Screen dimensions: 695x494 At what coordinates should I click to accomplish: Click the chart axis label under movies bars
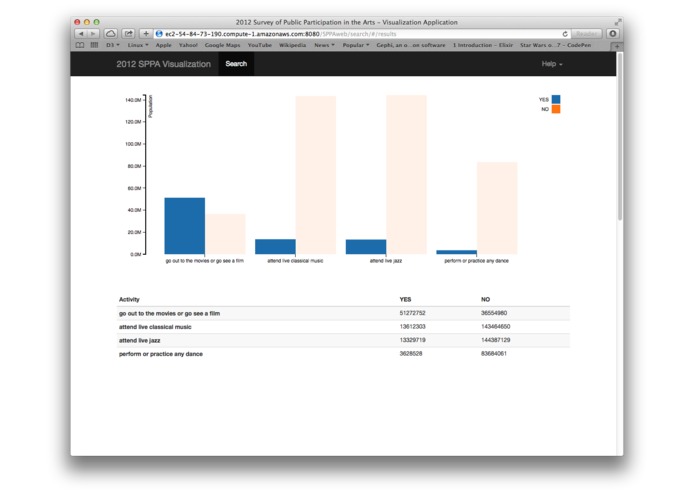(x=205, y=261)
